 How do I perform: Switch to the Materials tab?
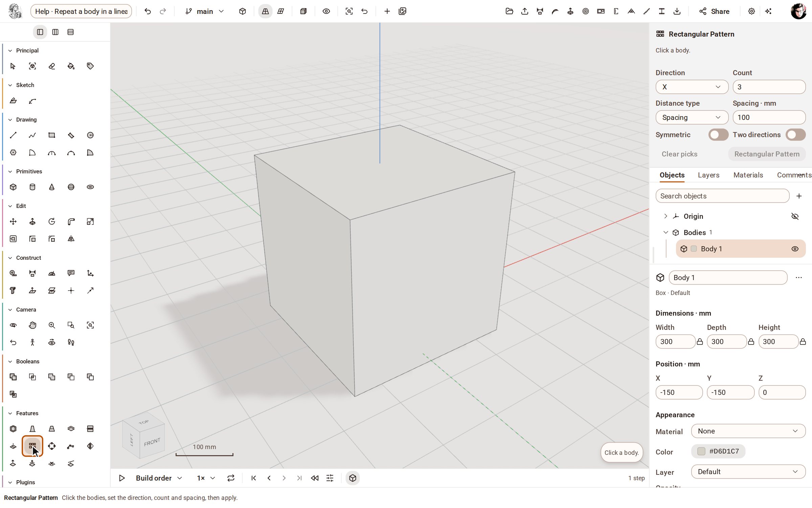(748, 175)
